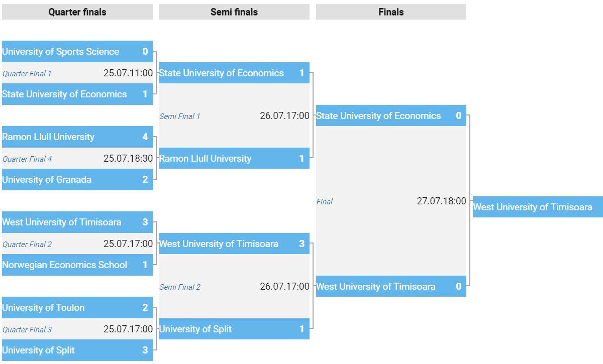
Task: Open Semi Final 2 match link
Action: tap(180, 287)
